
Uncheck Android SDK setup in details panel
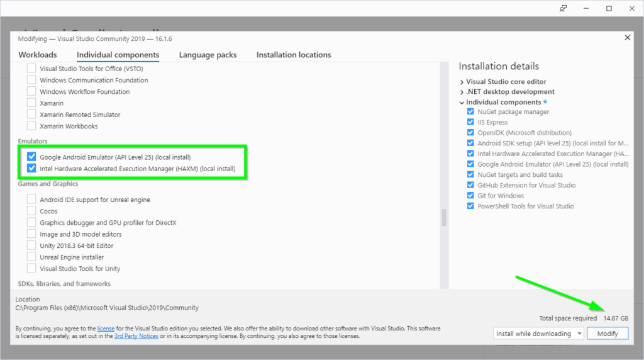[x=470, y=143]
